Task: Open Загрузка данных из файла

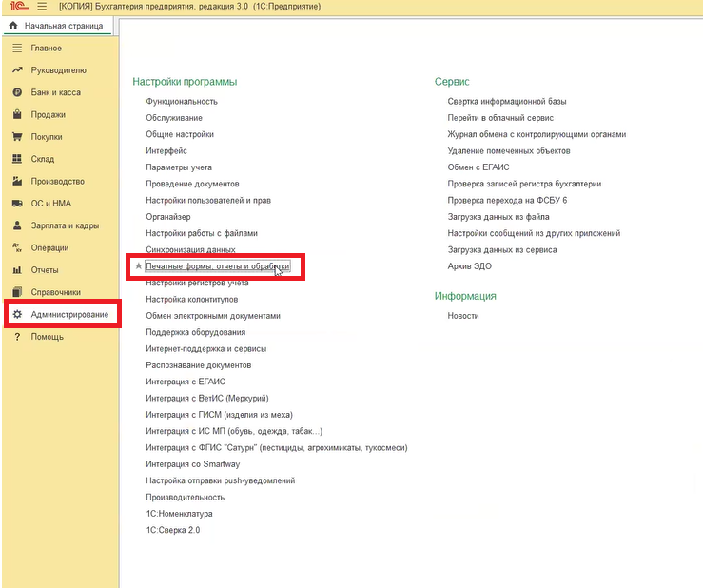Action: click(x=498, y=217)
